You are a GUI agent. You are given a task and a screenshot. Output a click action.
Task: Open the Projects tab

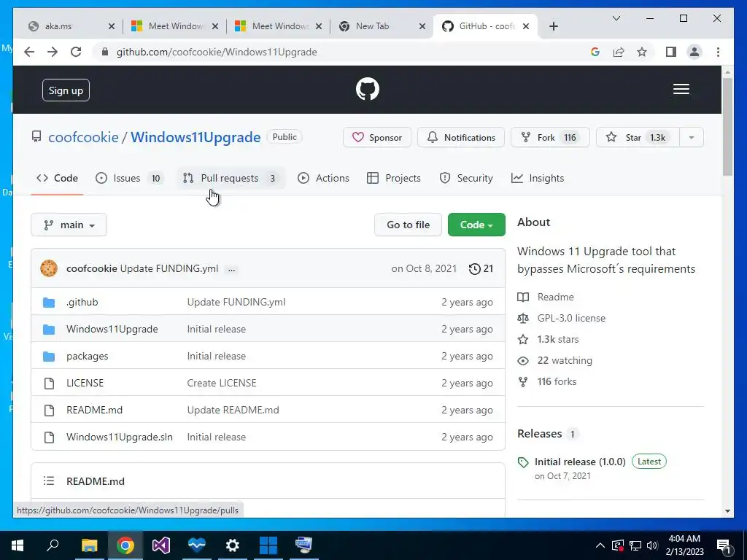click(x=394, y=178)
